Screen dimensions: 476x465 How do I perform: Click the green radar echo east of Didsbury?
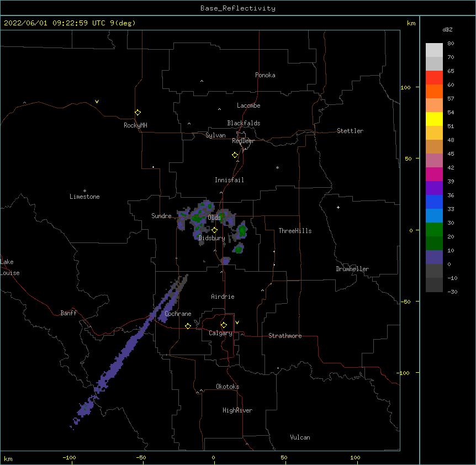pos(242,231)
